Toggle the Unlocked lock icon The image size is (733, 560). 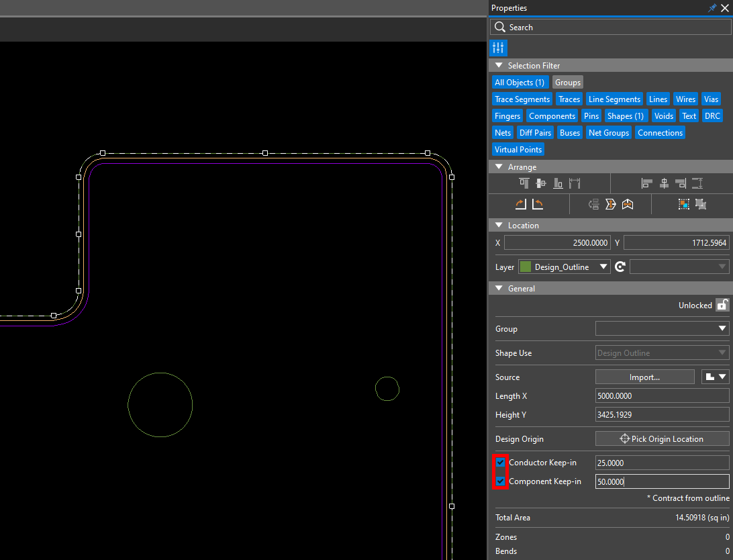click(x=722, y=304)
